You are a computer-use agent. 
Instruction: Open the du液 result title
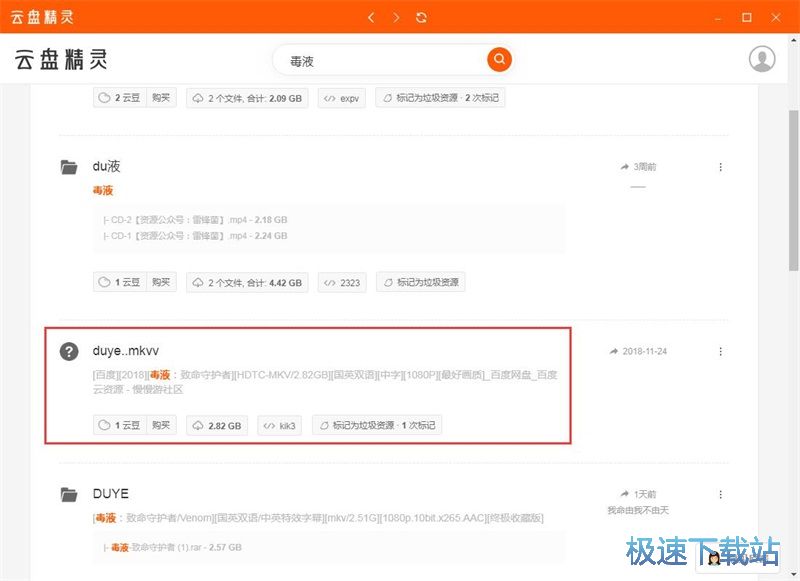click(106, 166)
